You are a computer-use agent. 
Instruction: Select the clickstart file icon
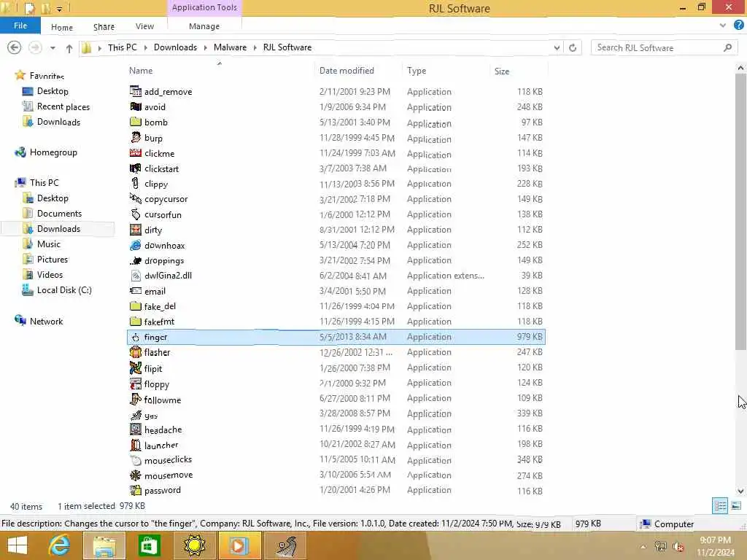coord(136,168)
